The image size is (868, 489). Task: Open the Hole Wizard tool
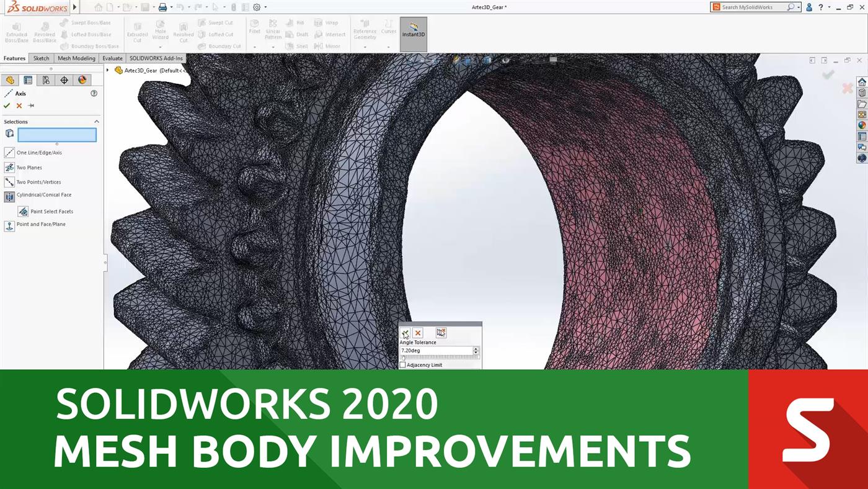(160, 31)
